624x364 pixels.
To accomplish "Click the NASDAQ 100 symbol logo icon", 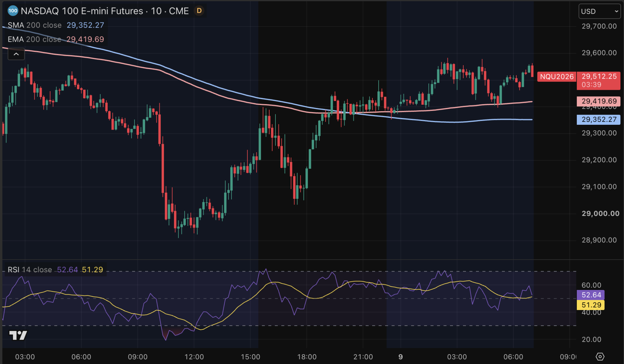I will pos(13,11).
